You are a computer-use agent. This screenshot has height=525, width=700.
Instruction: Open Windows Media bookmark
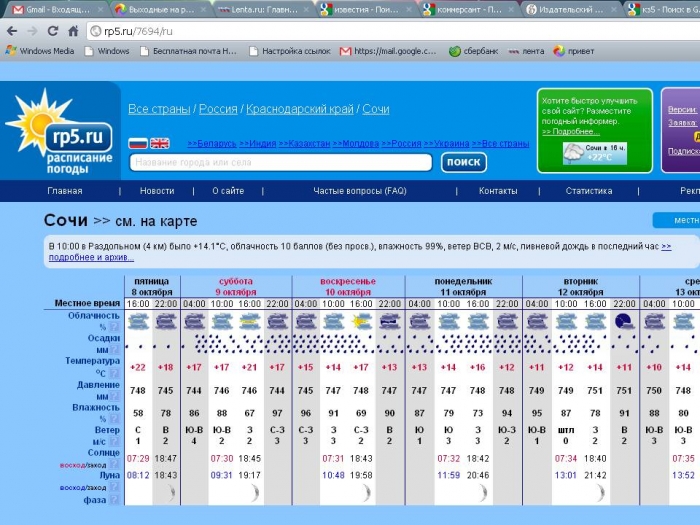[40, 51]
